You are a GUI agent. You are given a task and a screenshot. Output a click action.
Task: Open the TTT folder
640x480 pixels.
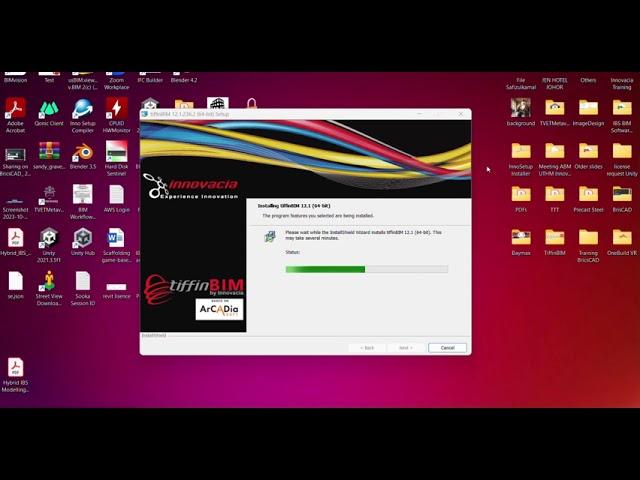click(554, 199)
